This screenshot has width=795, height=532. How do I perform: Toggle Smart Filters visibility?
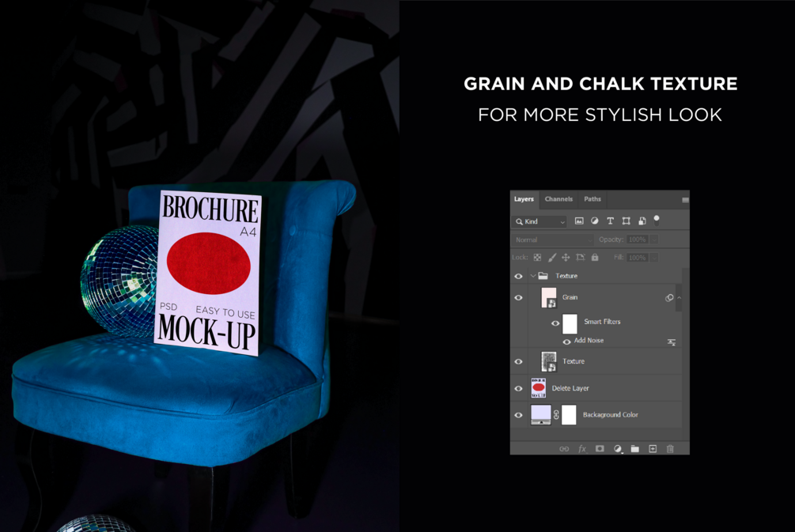click(555, 323)
